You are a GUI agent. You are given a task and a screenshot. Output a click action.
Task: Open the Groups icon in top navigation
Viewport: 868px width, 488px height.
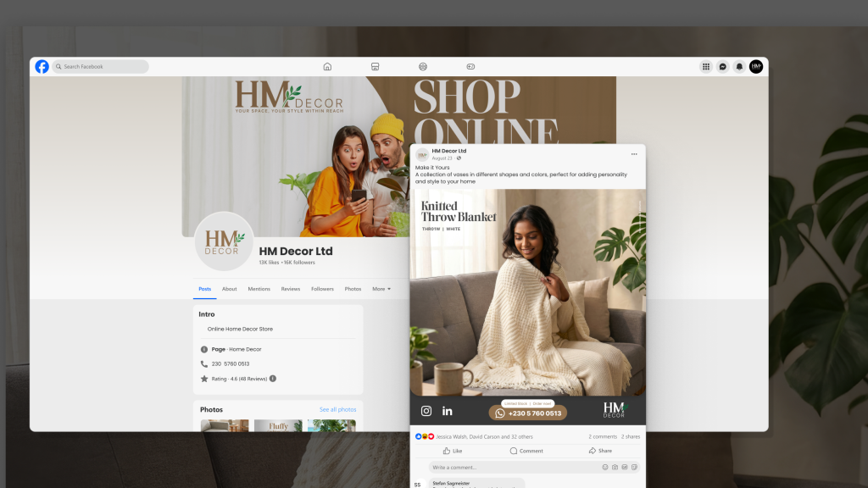point(423,66)
